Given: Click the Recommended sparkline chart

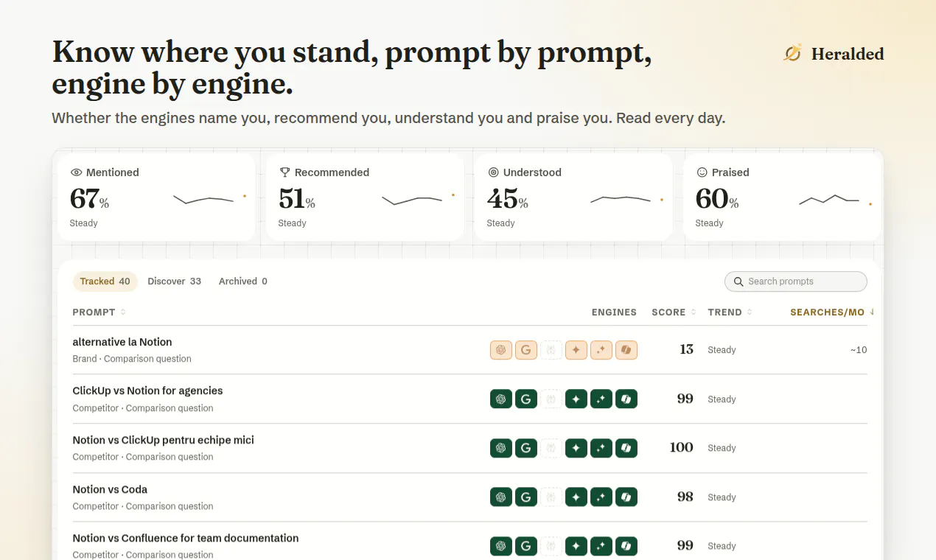Looking at the screenshot, I should click(418, 199).
